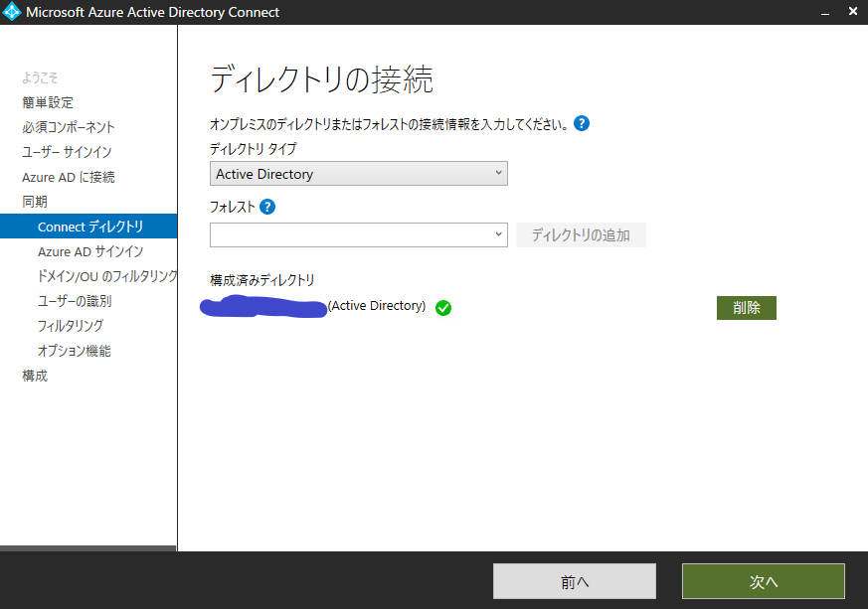Image resolution: width=868 pixels, height=609 pixels.
Task: Open help for the connection information instructions
Action: point(582,123)
